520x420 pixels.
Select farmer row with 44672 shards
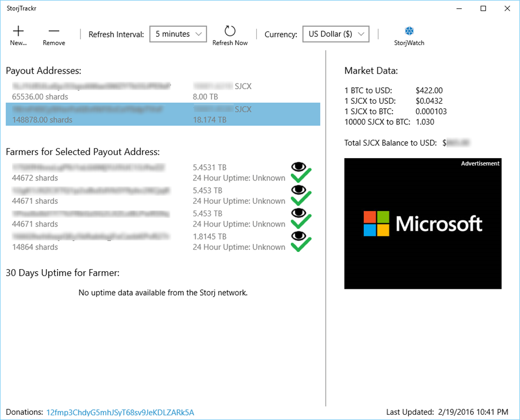(x=163, y=173)
